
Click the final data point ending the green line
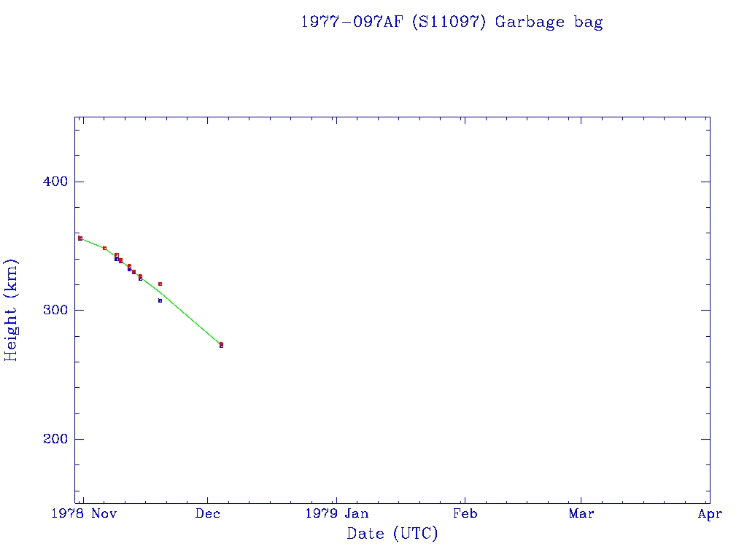point(221,345)
